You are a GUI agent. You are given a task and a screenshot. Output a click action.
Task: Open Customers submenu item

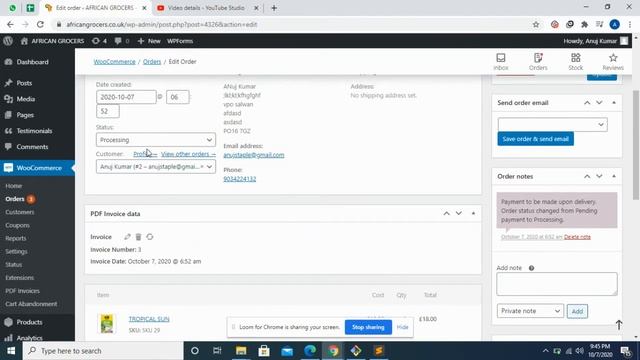pos(20,212)
